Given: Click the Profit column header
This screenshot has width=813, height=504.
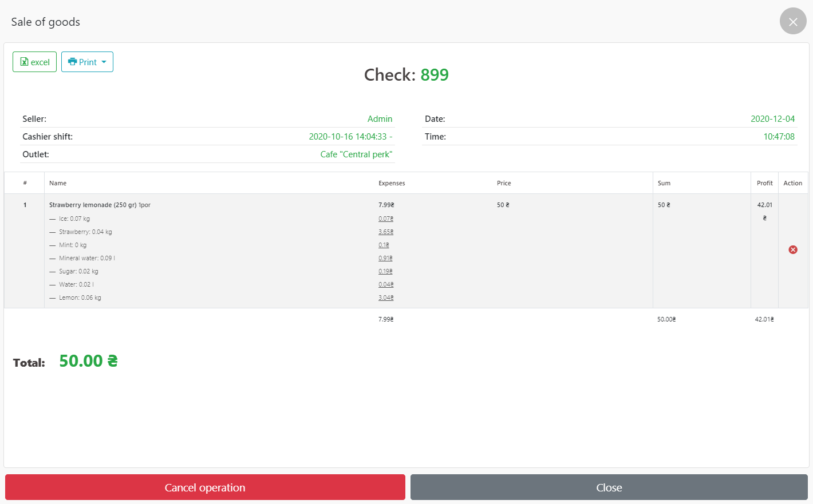Looking at the screenshot, I should [764, 183].
